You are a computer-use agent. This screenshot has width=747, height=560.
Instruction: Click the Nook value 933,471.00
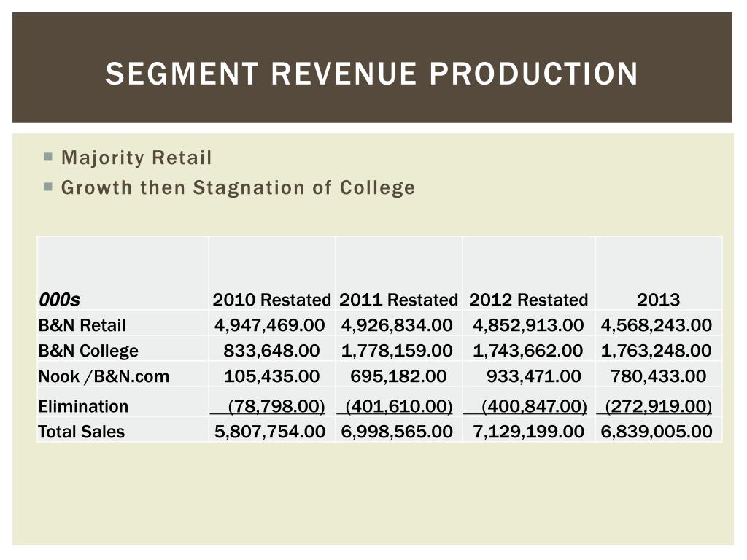[x=533, y=376]
